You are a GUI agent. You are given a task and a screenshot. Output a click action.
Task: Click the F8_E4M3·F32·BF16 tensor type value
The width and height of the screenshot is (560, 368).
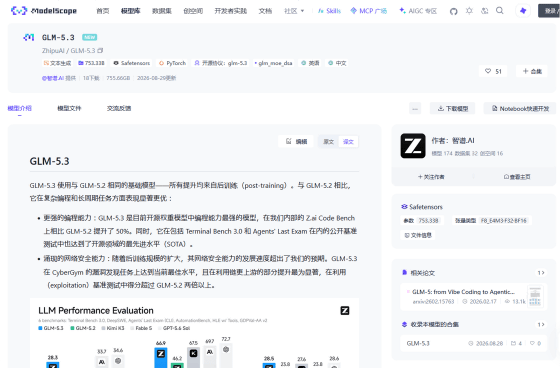(x=504, y=221)
